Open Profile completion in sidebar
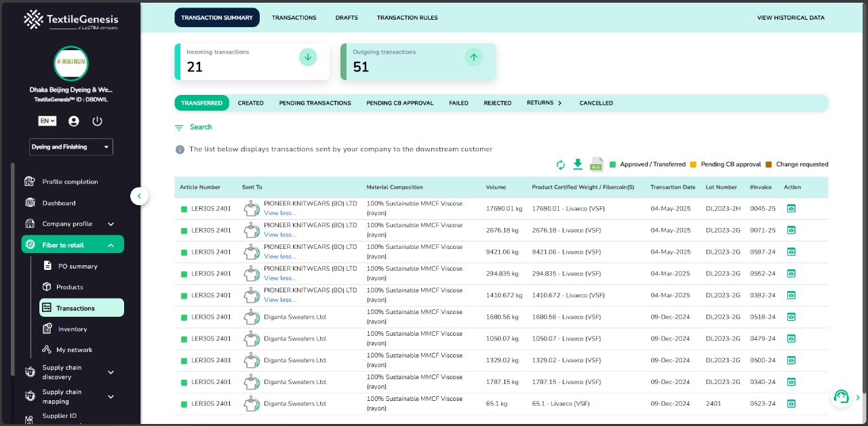The height and width of the screenshot is (426, 868). (70, 182)
